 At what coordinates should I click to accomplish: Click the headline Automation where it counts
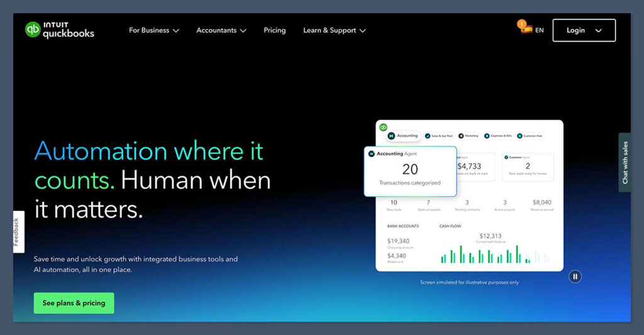148,166
